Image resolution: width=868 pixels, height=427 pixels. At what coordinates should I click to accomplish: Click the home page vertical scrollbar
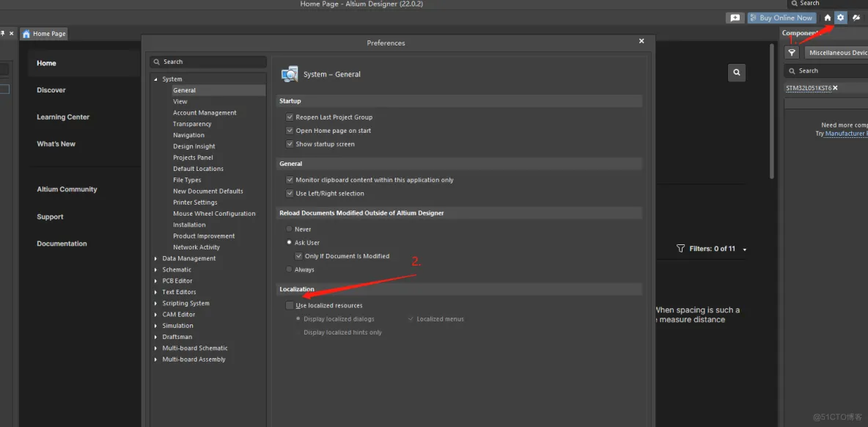click(x=772, y=111)
